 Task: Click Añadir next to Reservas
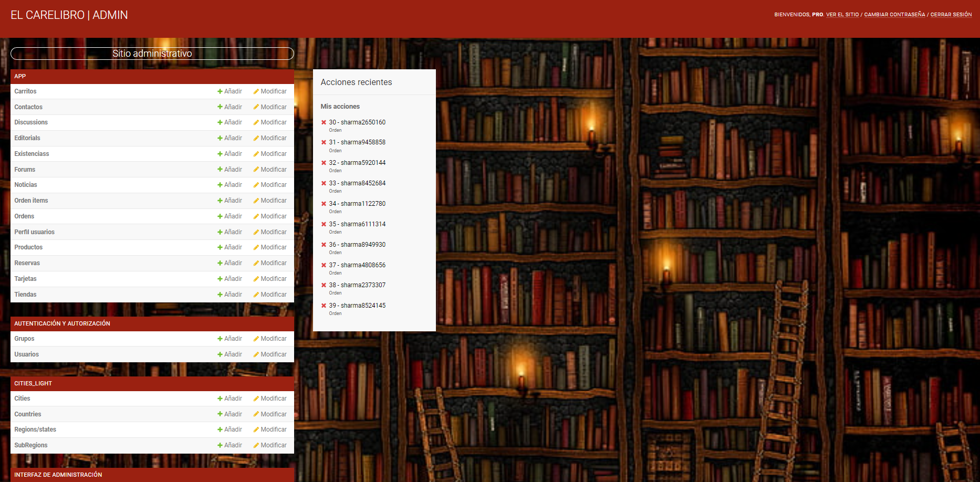[x=233, y=263]
